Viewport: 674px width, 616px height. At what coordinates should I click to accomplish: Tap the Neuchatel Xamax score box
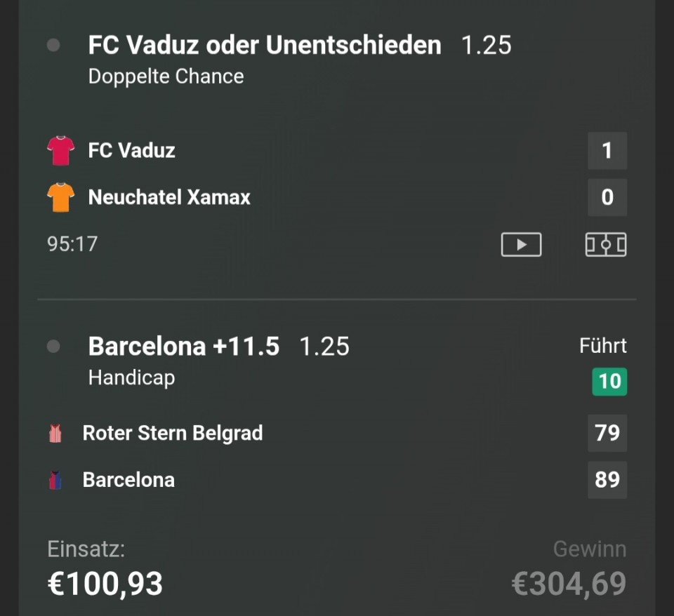coord(607,197)
